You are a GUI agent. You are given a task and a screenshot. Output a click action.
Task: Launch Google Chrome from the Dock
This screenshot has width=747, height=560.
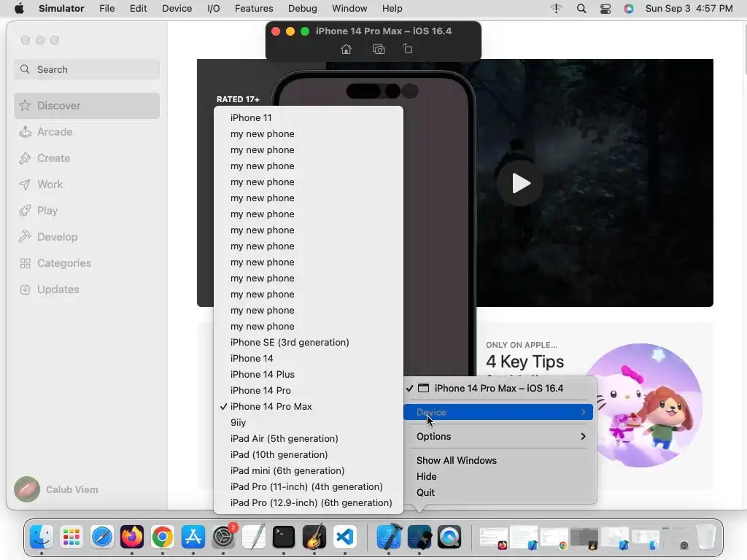pyautogui.click(x=163, y=537)
